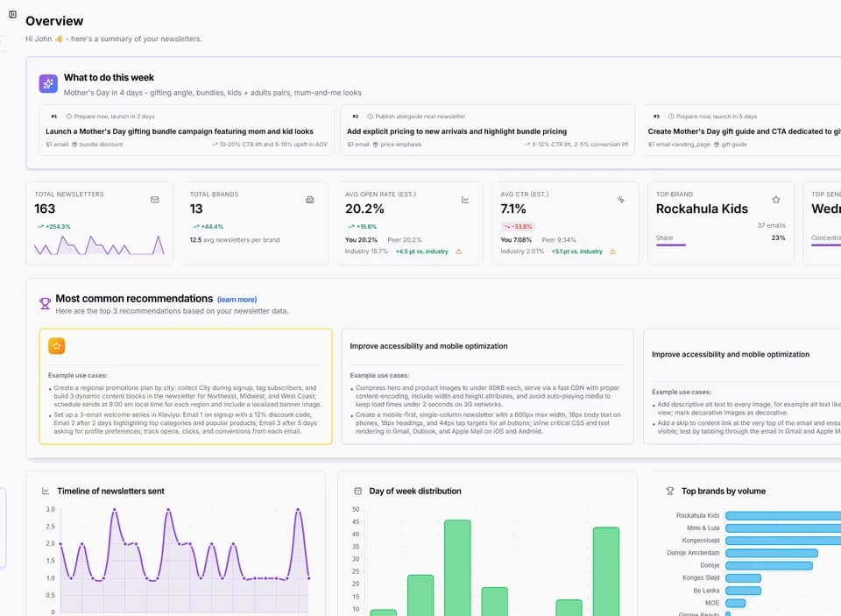
Task: Click the store icon in Total Brands card
Action: tap(309, 200)
